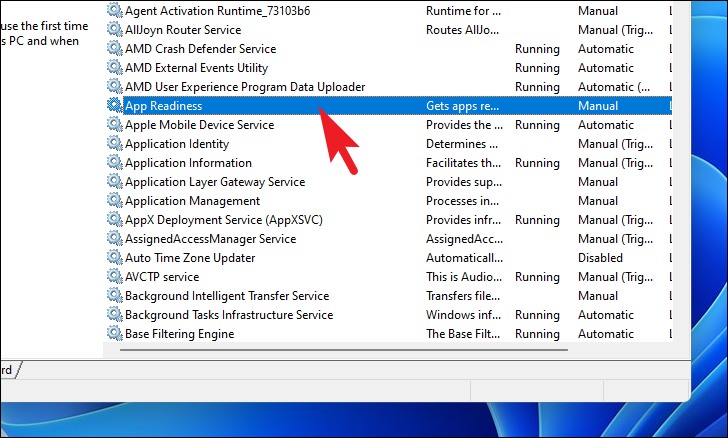
Task: Click the gear icon beside Auto Time Zone Updater
Action: pos(115,257)
